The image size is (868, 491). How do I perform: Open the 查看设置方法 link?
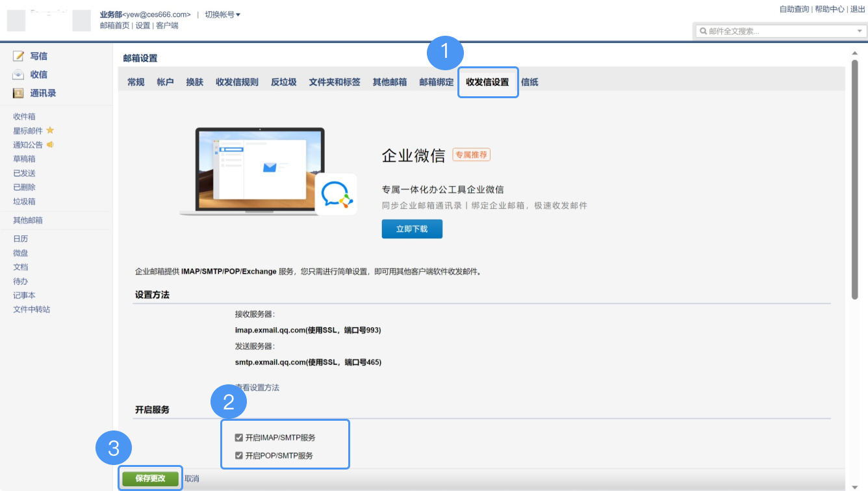(257, 388)
